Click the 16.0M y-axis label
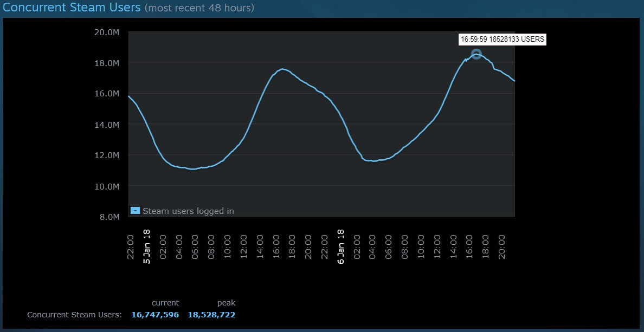Image resolution: width=644 pixels, height=332 pixels. (106, 94)
